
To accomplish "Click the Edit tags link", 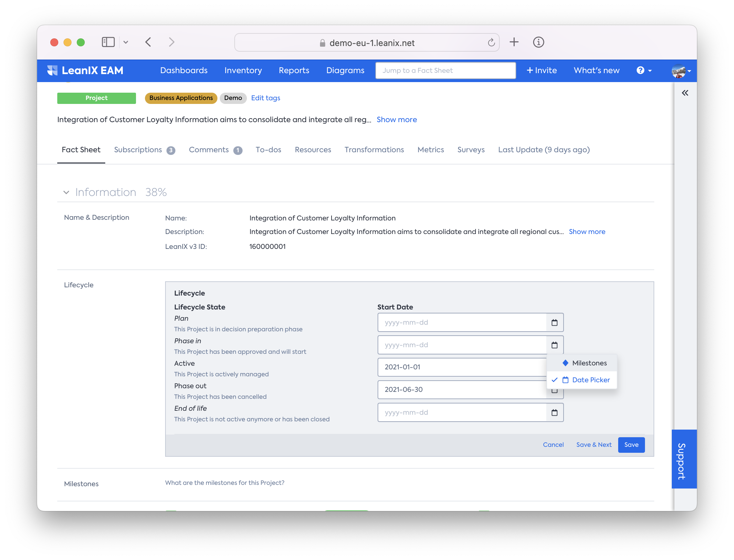I will [x=265, y=98].
